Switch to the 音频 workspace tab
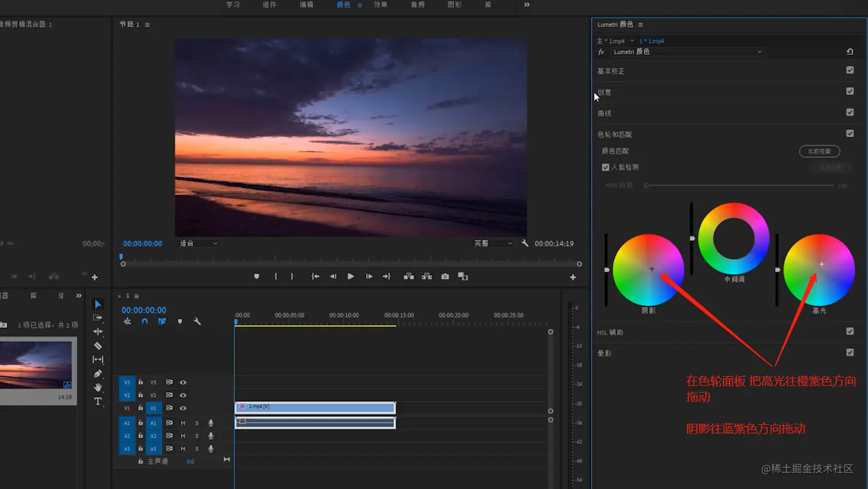This screenshot has width=868, height=489. click(x=418, y=5)
